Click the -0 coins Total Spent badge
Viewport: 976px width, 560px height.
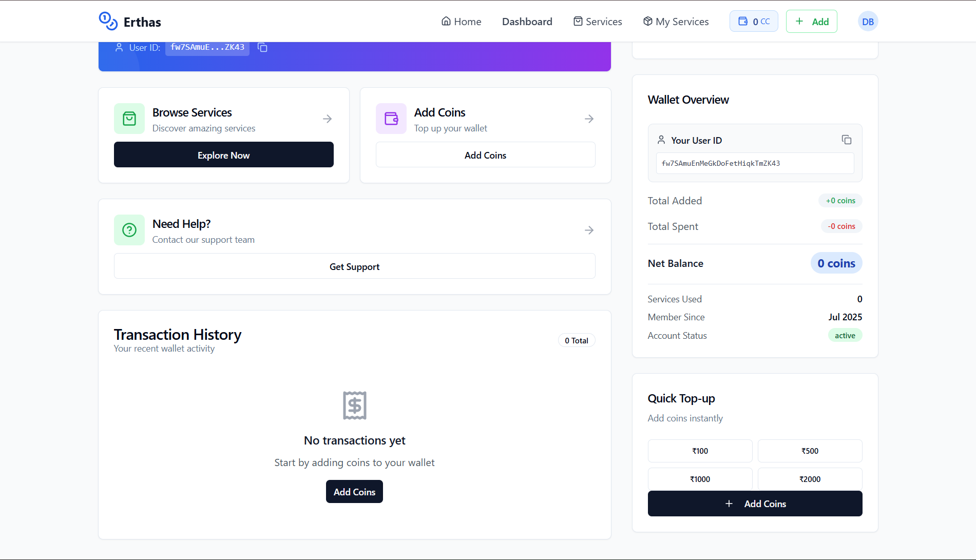[x=841, y=226]
